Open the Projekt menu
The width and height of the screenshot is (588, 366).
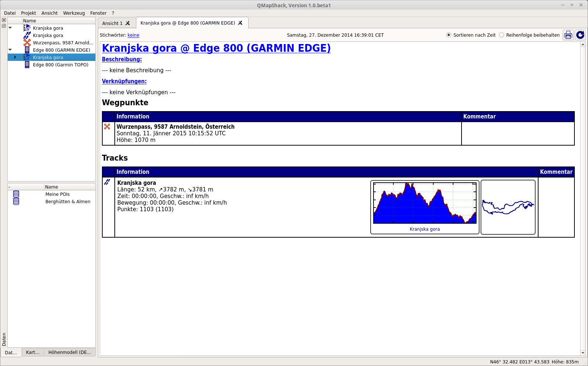29,13
